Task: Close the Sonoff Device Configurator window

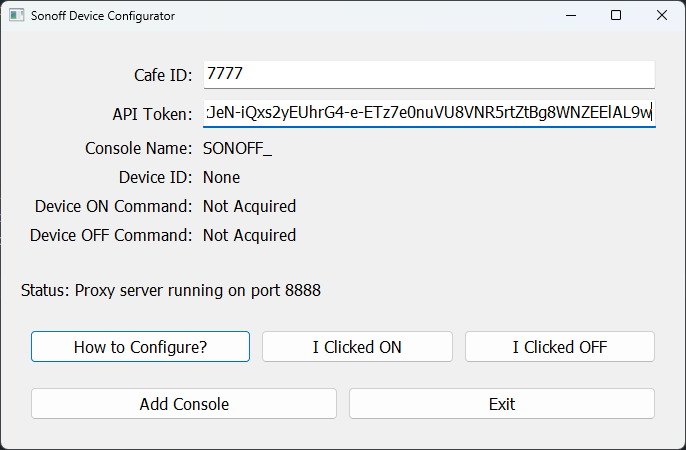Action: tap(662, 16)
